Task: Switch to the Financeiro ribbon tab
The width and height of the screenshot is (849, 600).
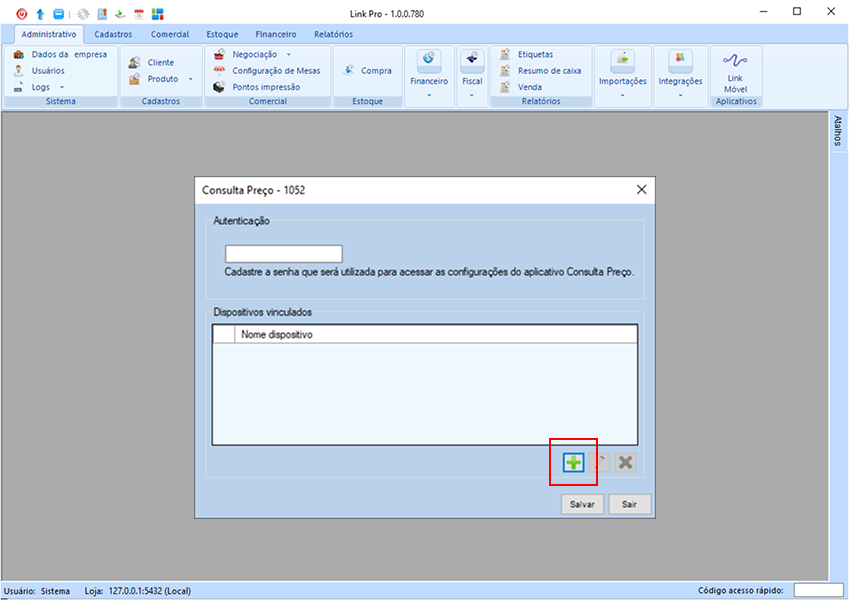Action: pos(275,34)
